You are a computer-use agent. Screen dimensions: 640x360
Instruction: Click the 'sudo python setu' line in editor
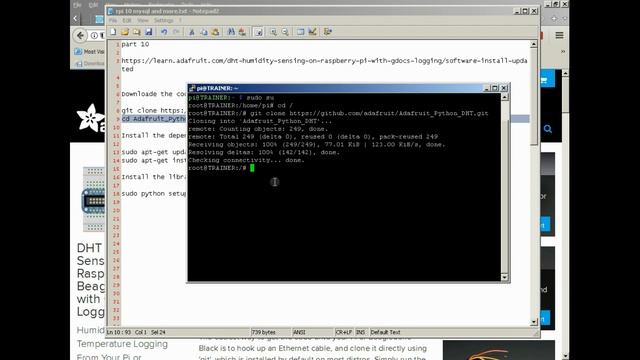pos(153,193)
